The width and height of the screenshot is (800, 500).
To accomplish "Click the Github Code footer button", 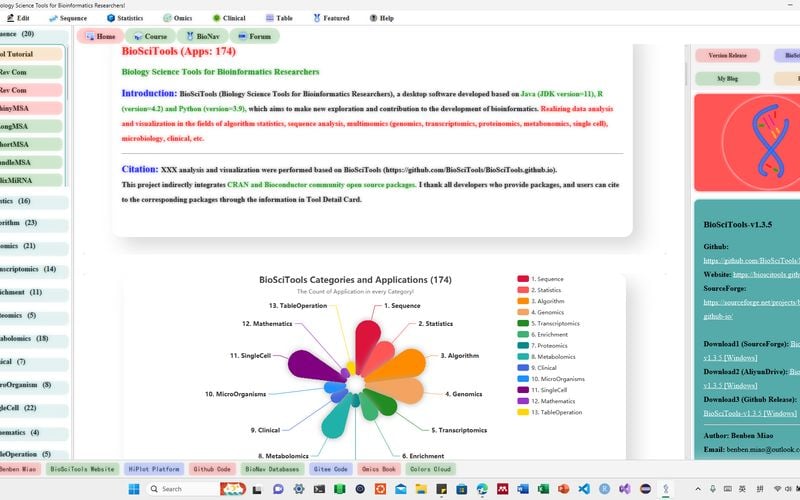I will point(212,469).
